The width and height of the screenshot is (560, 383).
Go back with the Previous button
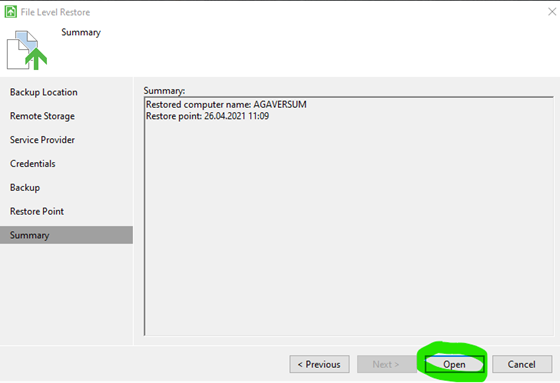(x=319, y=364)
